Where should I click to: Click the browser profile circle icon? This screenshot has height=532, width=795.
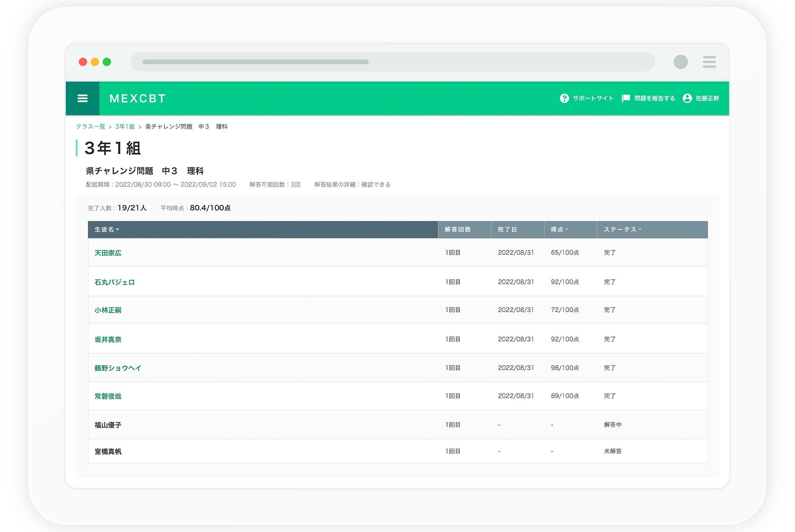pos(680,62)
